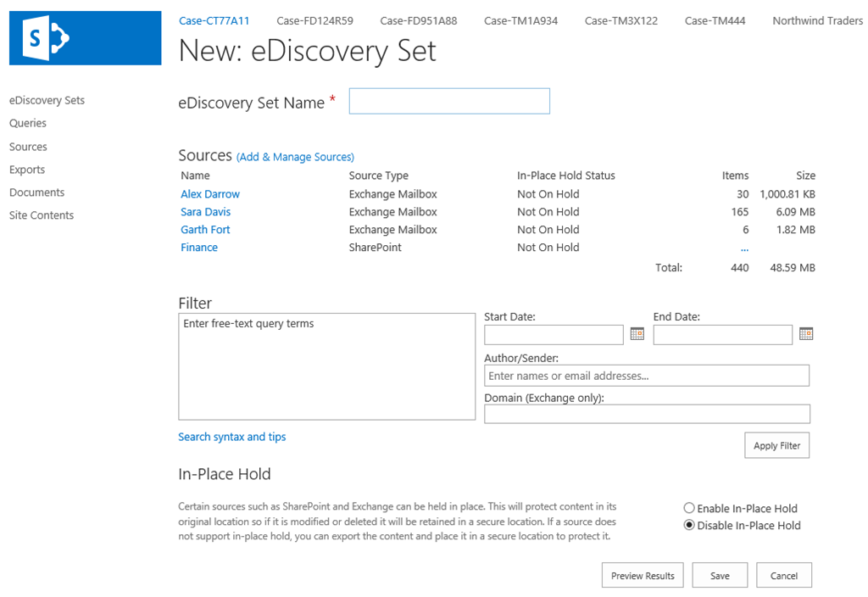Go to eDiscovery Sets in sidebar
Screen dimensions: 868x597
coord(47,100)
